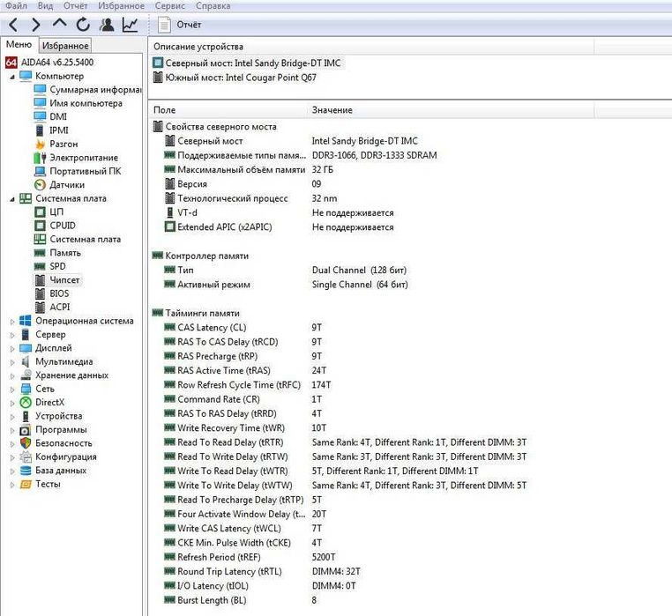Switch to the Меню tab

(19, 45)
